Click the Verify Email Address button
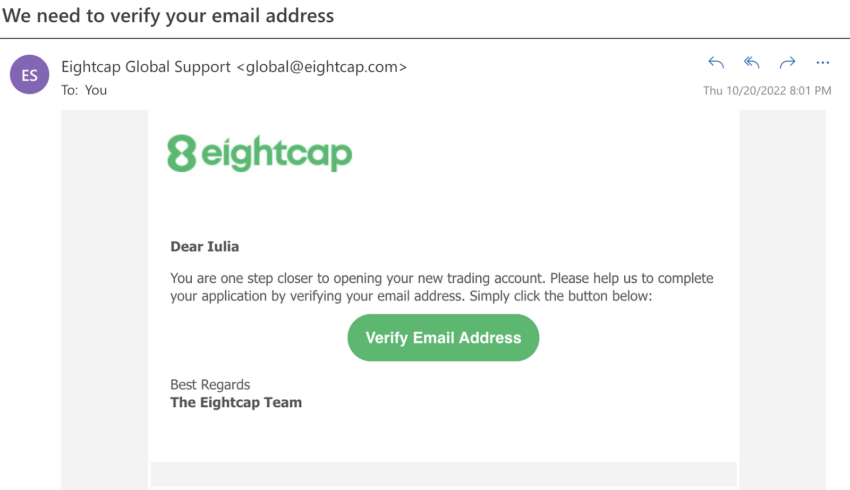This screenshot has width=850, height=490. pos(443,338)
